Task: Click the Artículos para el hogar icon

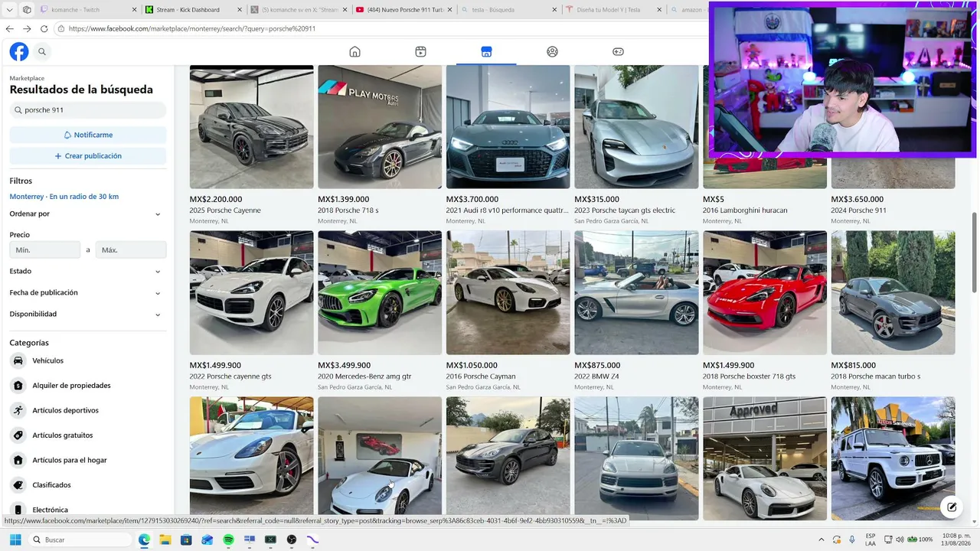Action: pos(18,460)
